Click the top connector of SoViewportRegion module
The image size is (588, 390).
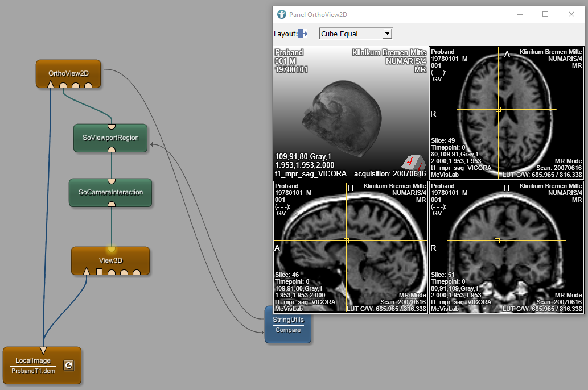[x=112, y=126]
